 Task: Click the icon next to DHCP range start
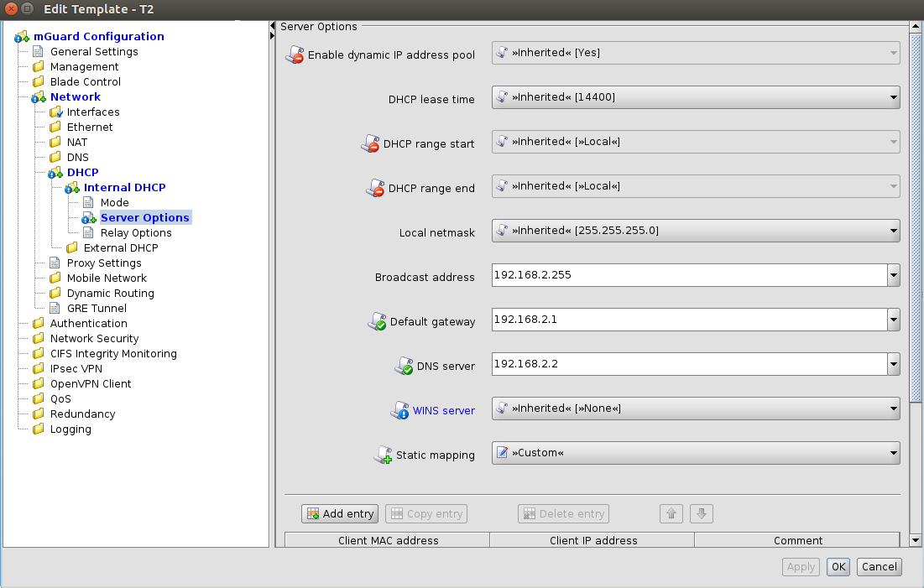tap(370, 143)
